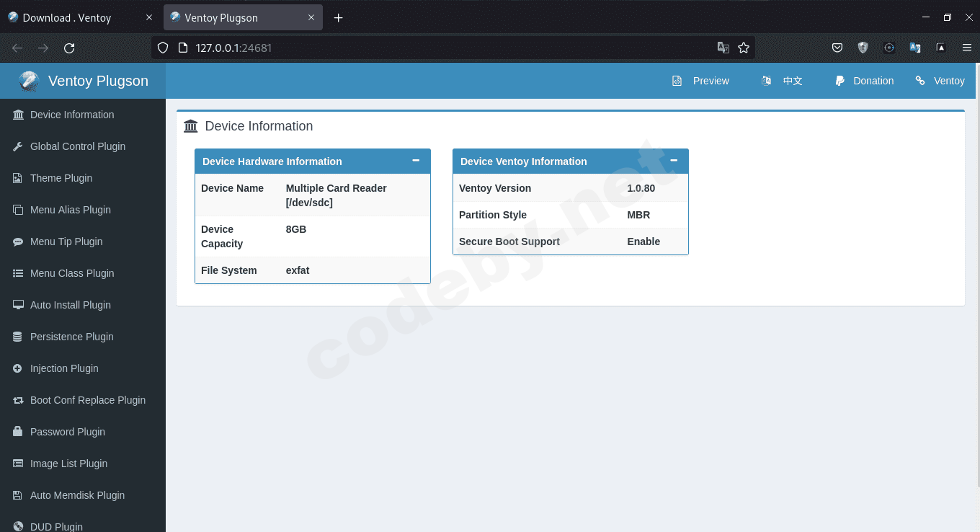Open Auto Memdisk Plugin page

(x=83, y=495)
